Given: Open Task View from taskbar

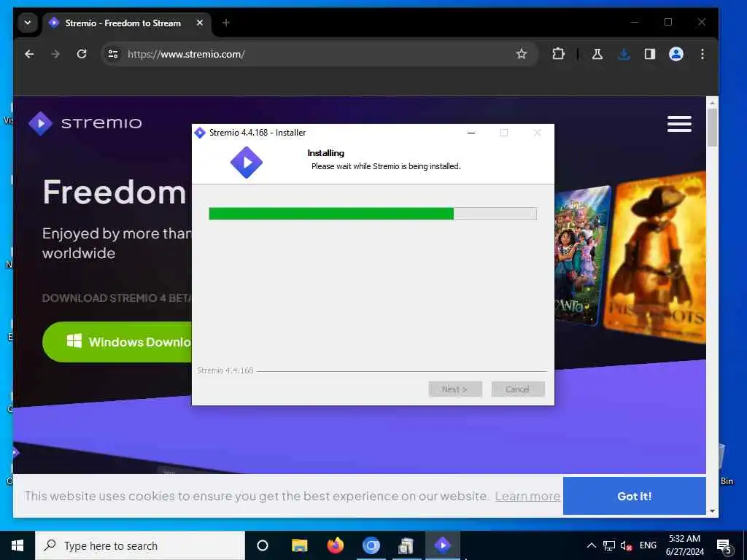Looking at the screenshot, I should (263, 545).
